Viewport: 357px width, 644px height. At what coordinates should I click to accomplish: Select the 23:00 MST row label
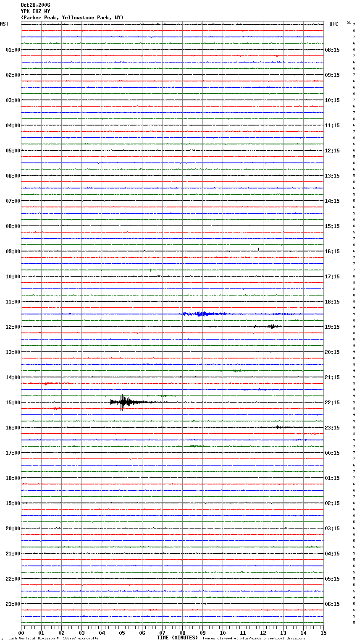coord(13,604)
